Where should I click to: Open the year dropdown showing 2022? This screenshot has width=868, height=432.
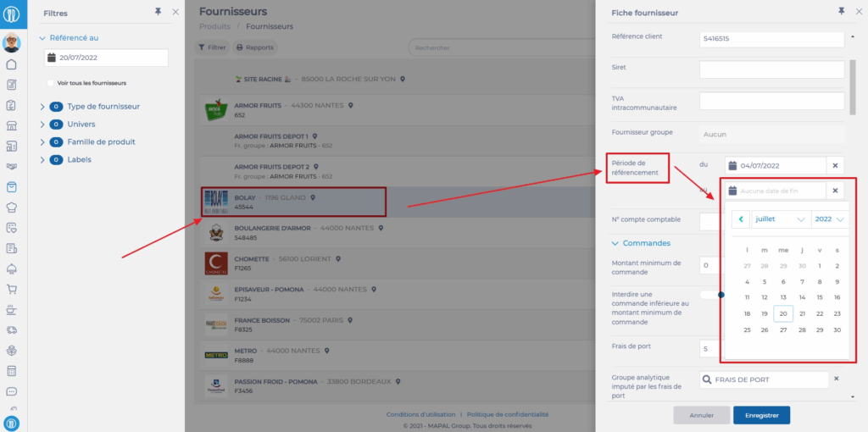point(829,219)
